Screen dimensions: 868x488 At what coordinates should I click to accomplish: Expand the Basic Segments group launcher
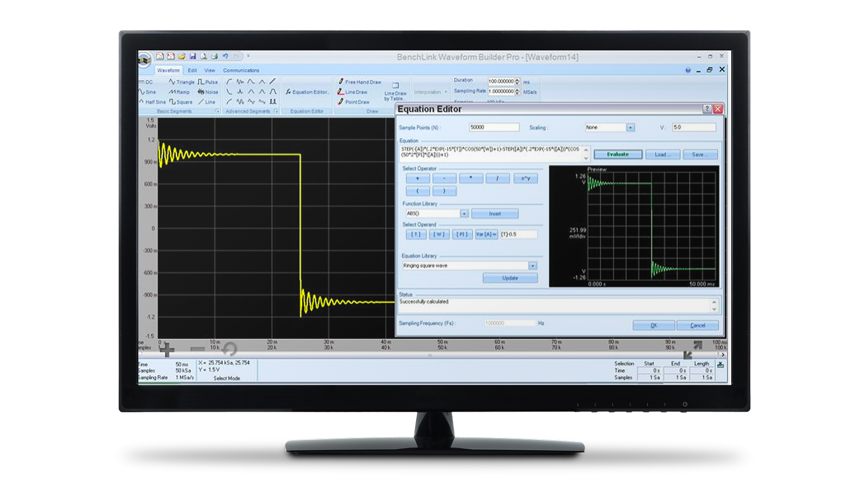click(x=217, y=111)
